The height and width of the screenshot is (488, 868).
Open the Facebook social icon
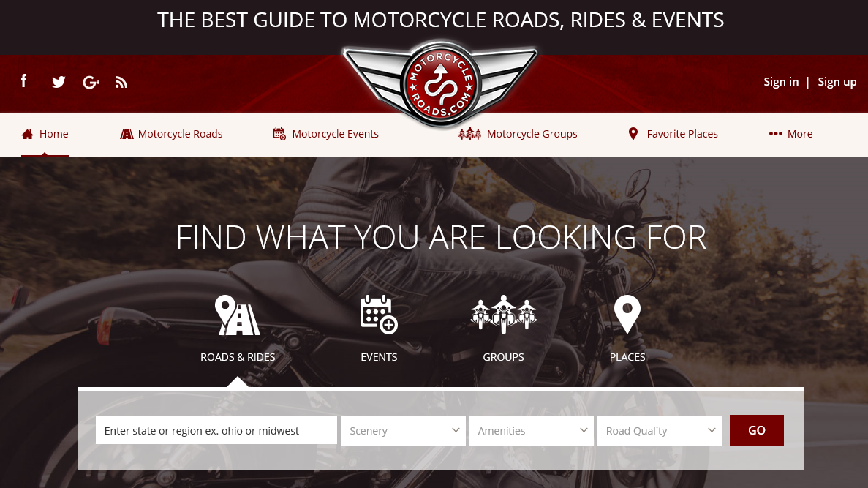pos(24,81)
